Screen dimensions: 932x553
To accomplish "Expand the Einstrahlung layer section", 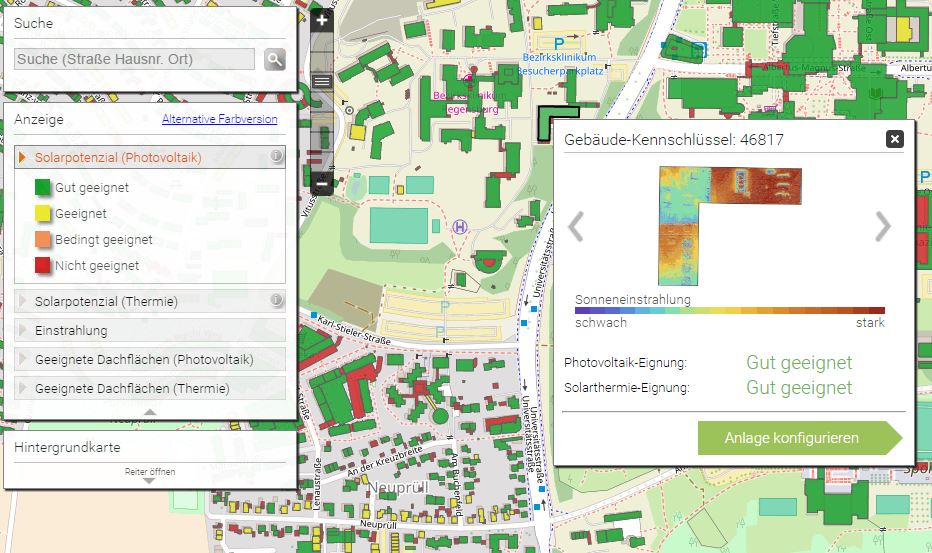I will coord(71,330).
